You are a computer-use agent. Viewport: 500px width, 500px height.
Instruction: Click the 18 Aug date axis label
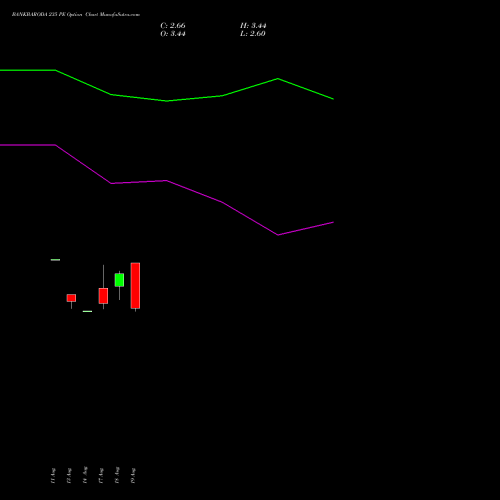pyautogui.click(x=117, y=475)
